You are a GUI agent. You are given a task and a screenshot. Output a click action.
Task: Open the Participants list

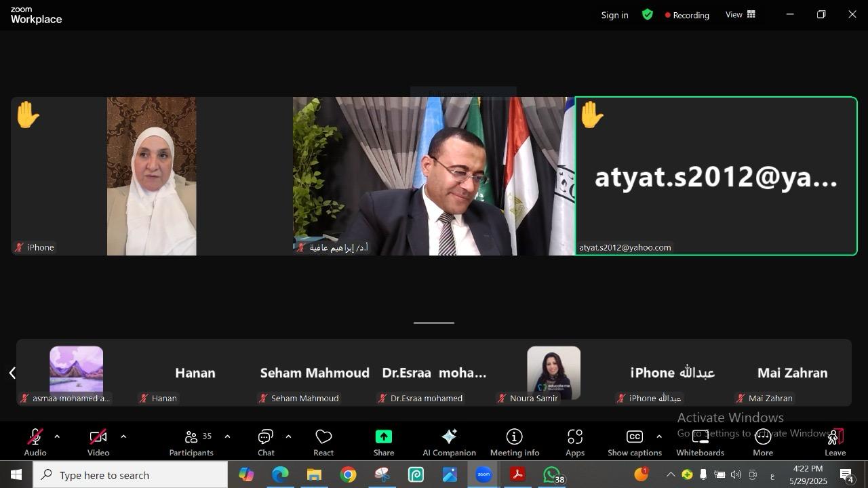191,442
